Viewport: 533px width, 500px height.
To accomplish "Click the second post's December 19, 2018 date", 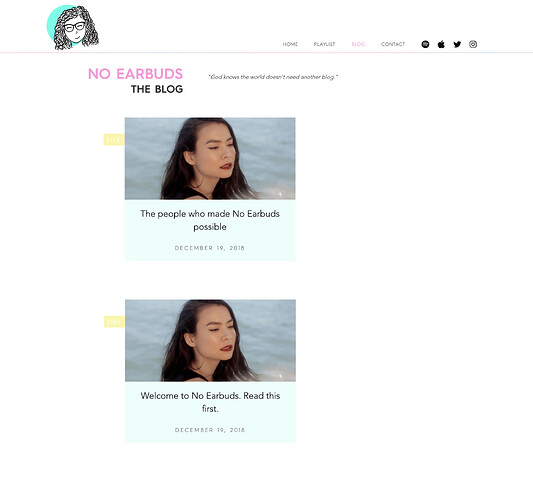I will (x=210, y=430).
